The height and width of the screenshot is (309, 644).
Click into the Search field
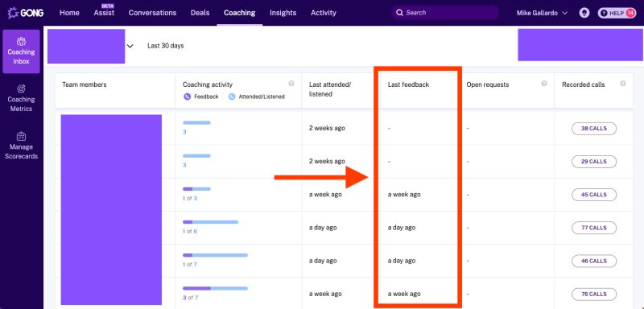tap(445, 13)
